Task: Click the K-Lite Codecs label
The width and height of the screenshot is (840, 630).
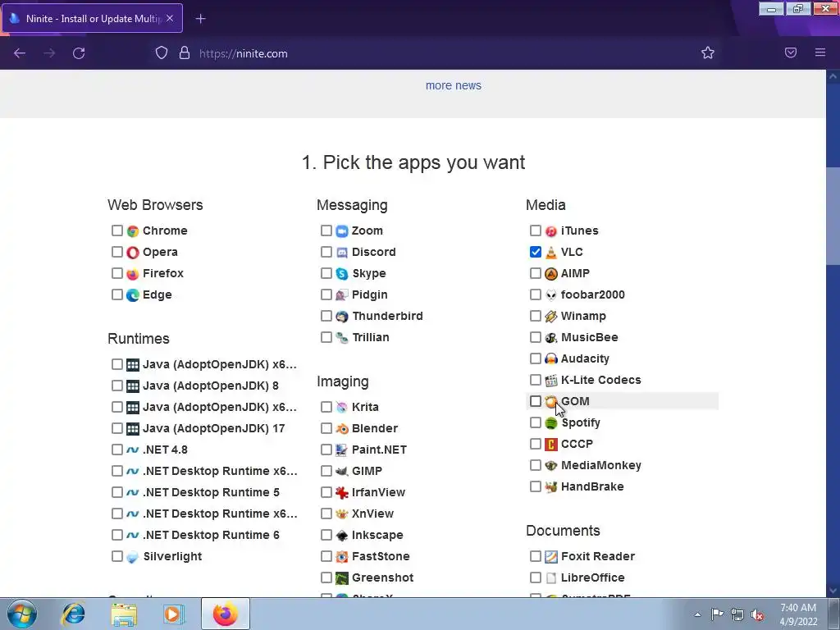Action: tap(601, 380)
